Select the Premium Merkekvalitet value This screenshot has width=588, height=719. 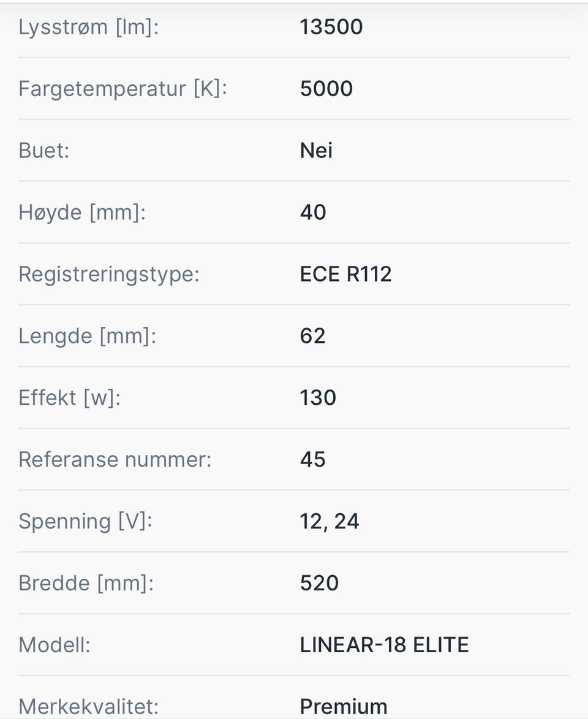point(344,707)
